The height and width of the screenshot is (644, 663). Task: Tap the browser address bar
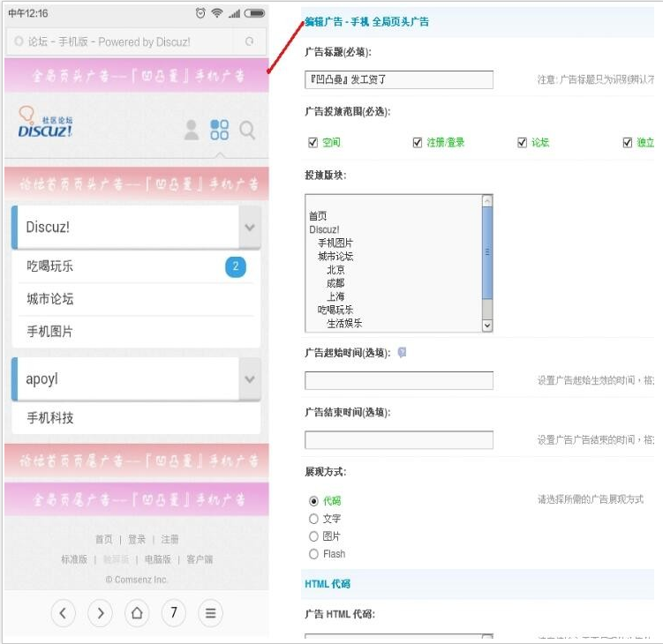point(136,41)
